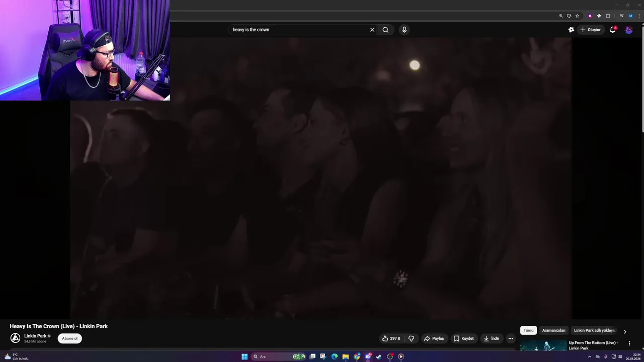Click the white diamond extension icon
The image size is (644, 362).
point(599,16)
